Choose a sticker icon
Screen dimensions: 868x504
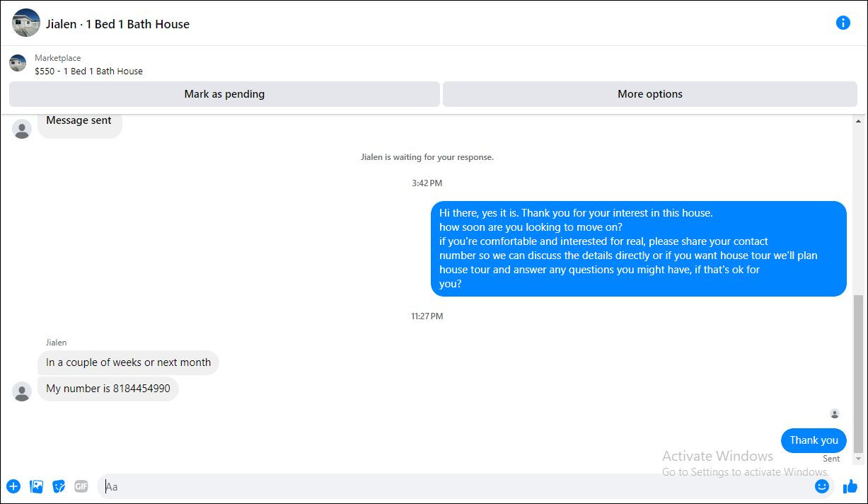tap(59, 486)
